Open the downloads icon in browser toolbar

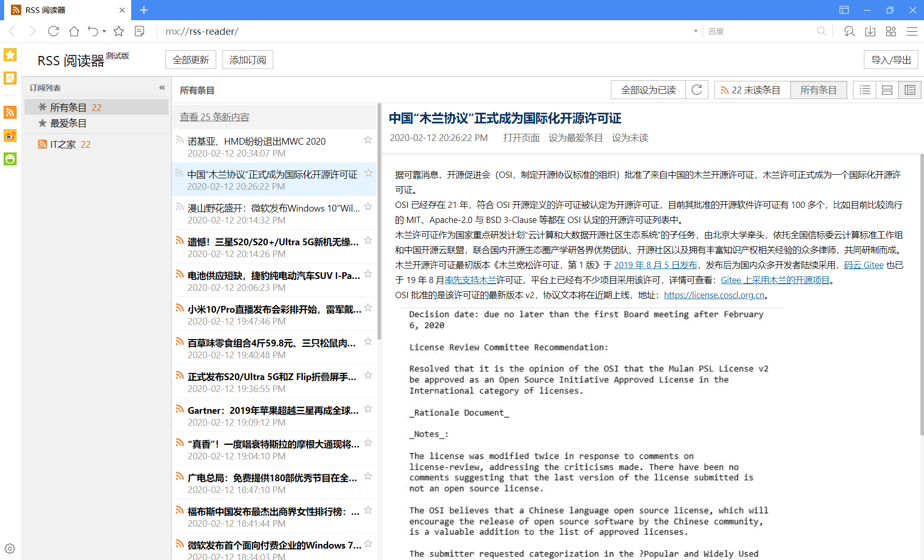coord(870,31)
